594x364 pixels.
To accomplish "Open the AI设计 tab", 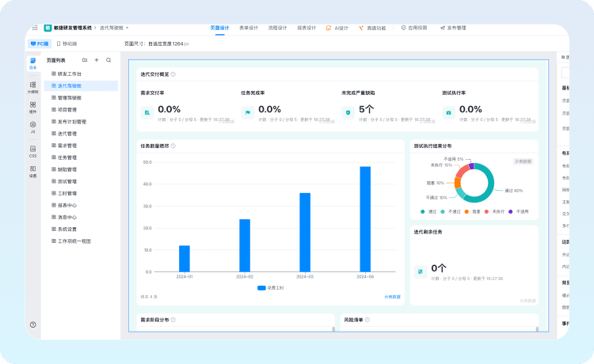I will tap(337, 28).
